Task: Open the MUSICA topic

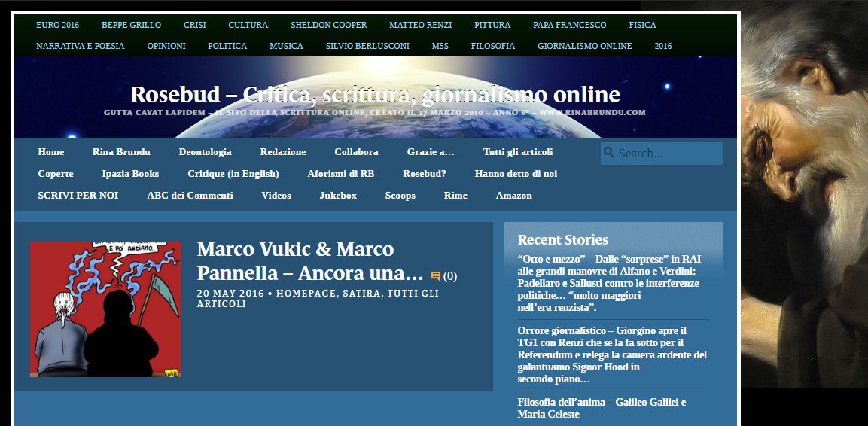Action: (286, 46)
